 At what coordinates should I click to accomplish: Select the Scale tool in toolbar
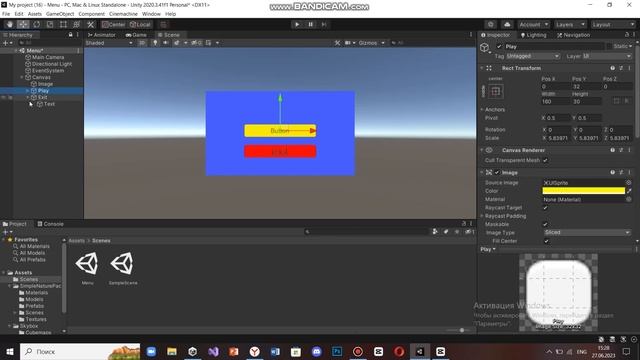click(50, 24)
